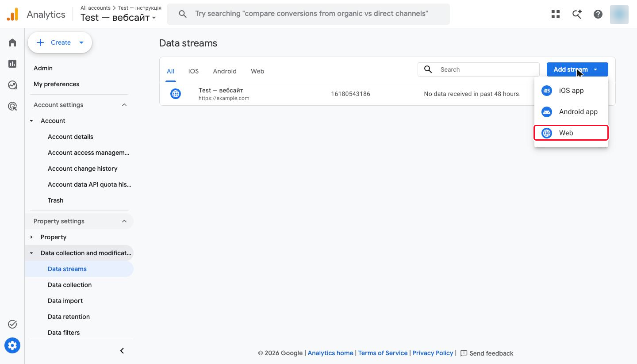
Task: Click the user account avatar
Action: (619, 14)
